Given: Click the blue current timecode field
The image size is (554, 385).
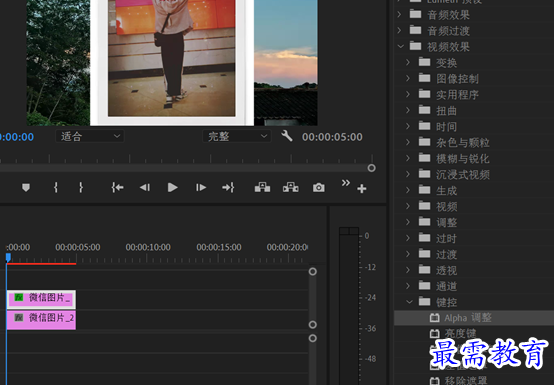Looking at the screenshot, I should 17,137.
